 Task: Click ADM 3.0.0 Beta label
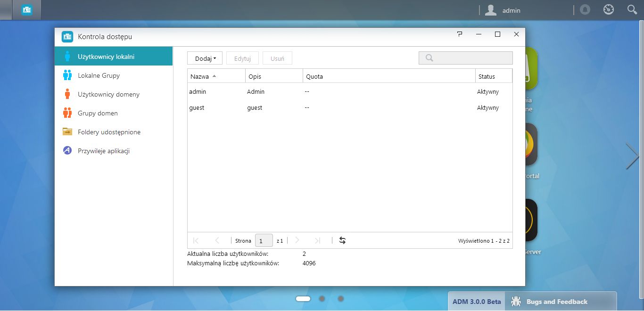(x=477, y=302)
